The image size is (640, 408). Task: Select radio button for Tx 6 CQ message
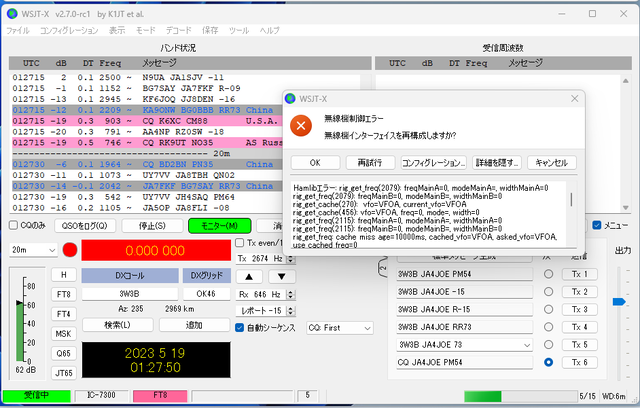point(548,362)
